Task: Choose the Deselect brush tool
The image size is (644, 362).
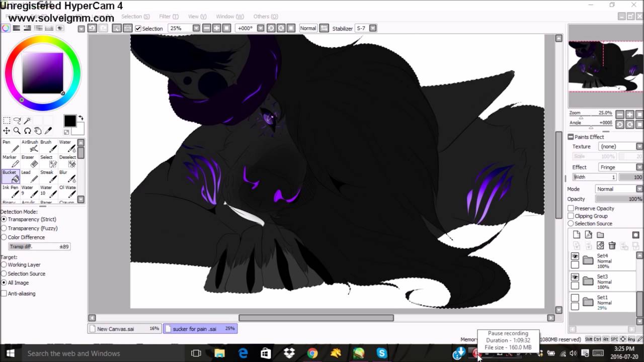Action: 67,161
